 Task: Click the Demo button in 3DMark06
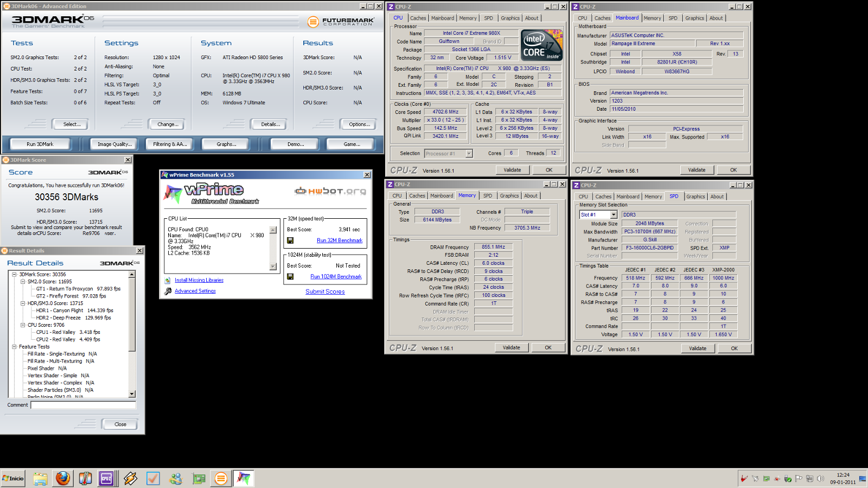pyautogui.click(x=296, y=144)
